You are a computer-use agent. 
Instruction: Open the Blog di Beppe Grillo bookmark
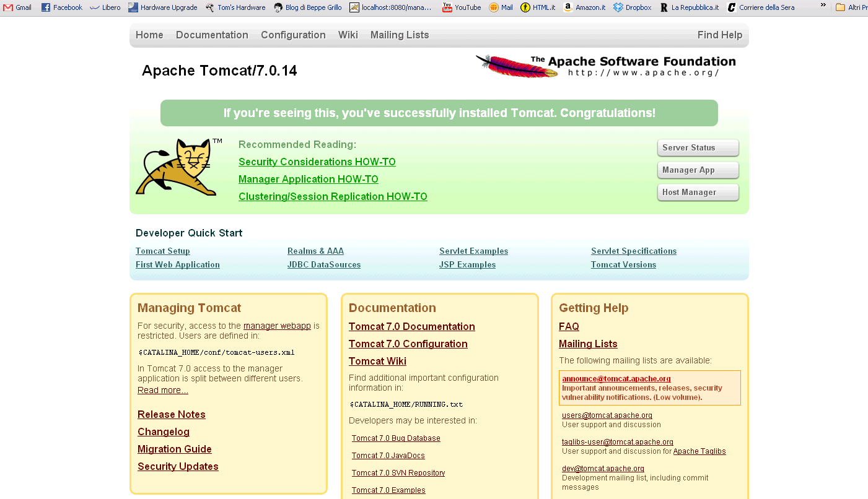pyautogui.click(x=307, y=7)
